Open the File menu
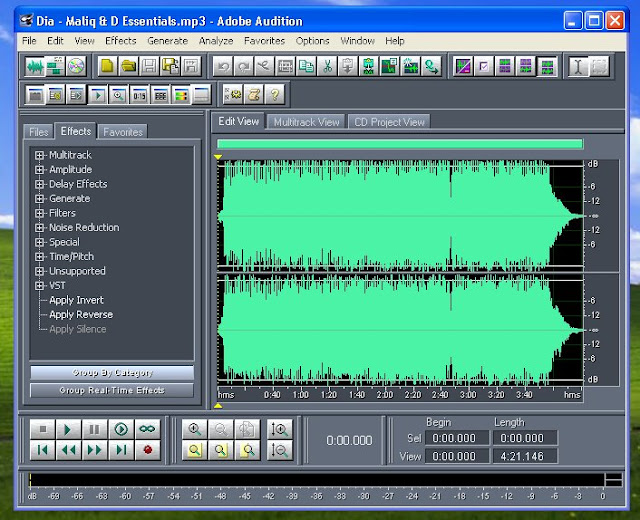The image size is (640, 520). pos(29,41)
